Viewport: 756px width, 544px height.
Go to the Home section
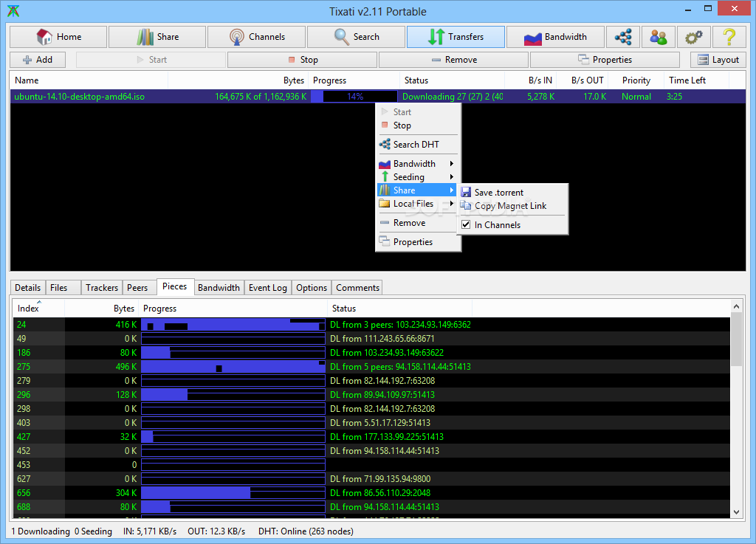(58, 37)
